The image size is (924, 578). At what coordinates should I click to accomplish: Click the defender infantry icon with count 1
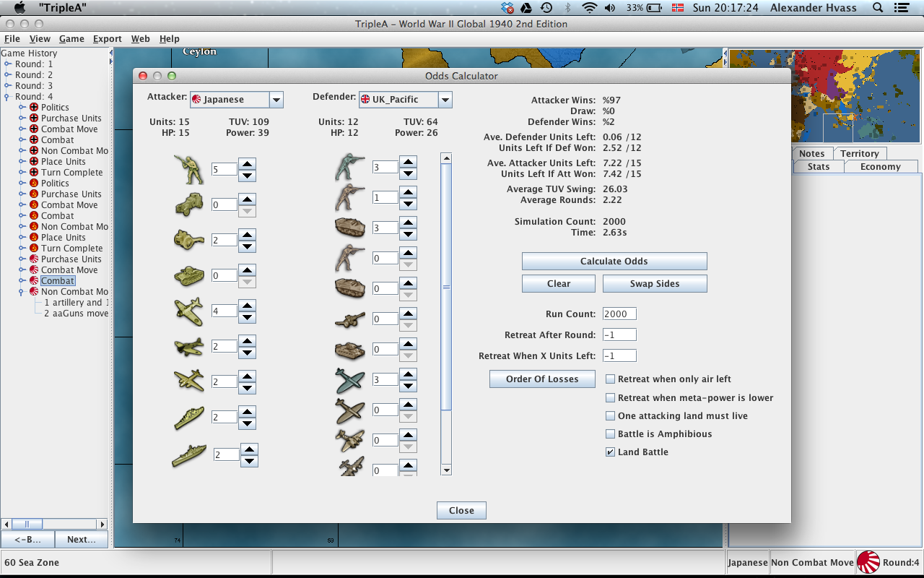tap(350, 197)
